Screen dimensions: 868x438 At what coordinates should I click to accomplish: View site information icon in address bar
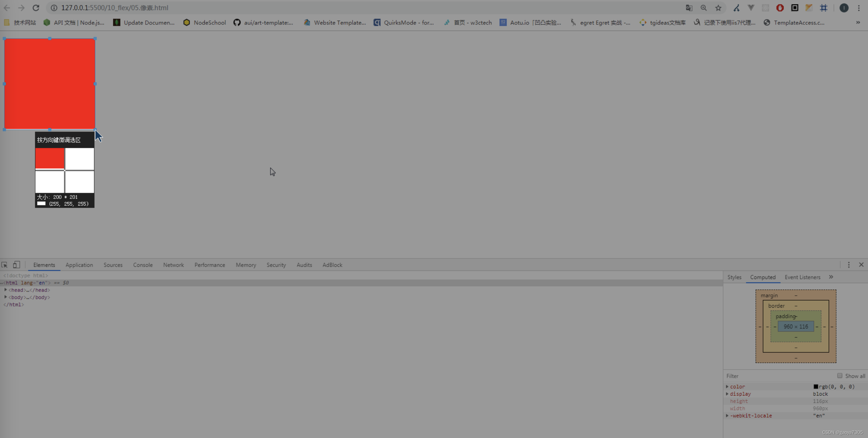(x=54, y=8)
